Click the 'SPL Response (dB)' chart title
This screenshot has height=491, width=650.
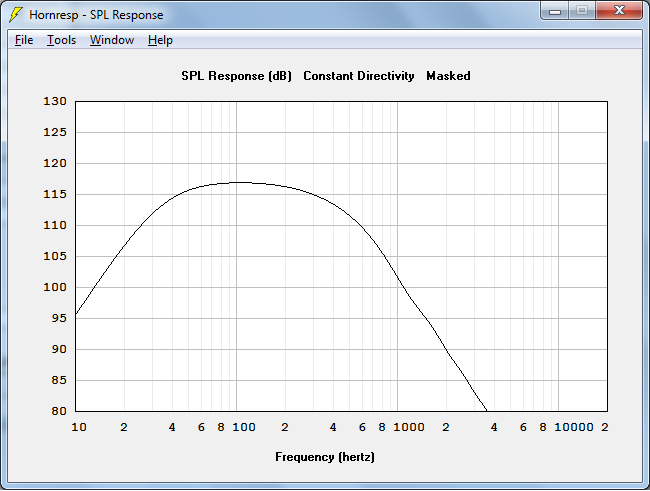pos(236,76)
